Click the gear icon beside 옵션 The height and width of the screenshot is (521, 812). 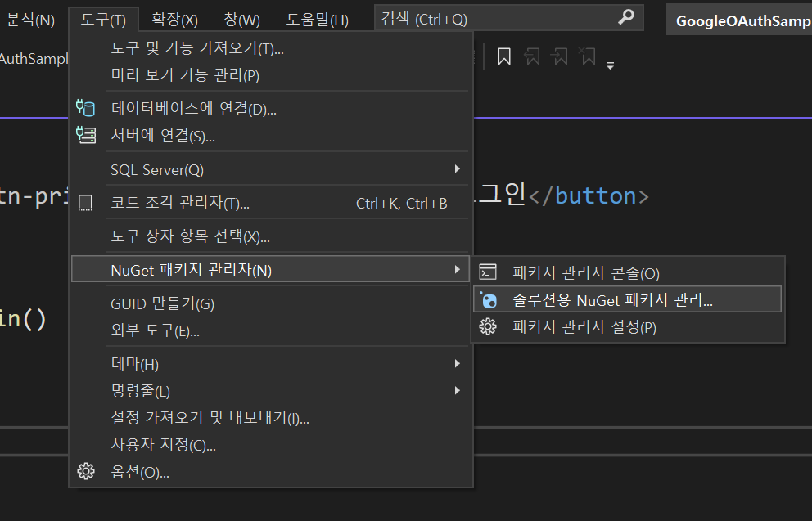point(86,471)
